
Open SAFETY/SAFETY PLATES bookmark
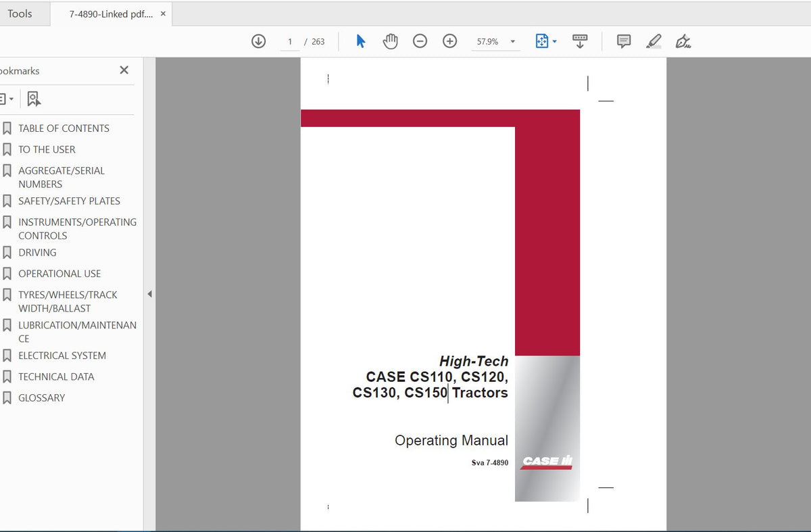pyautogui.click(x=69, y=201)
